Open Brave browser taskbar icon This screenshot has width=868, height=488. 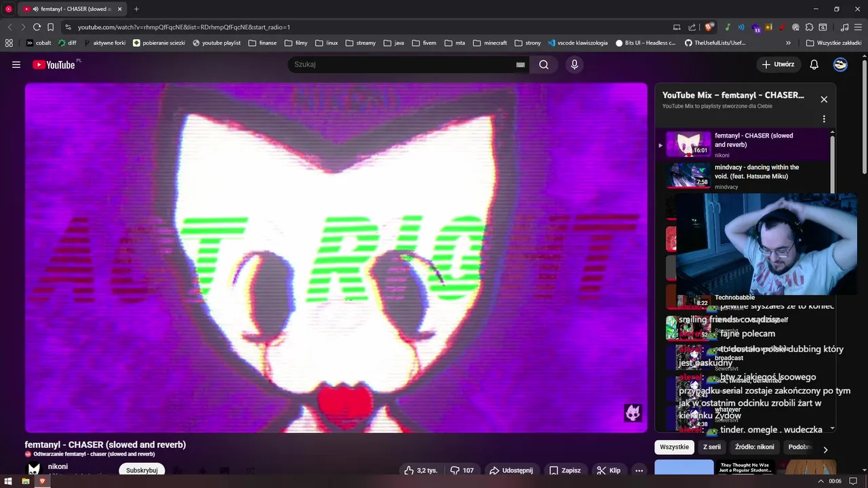42,481
